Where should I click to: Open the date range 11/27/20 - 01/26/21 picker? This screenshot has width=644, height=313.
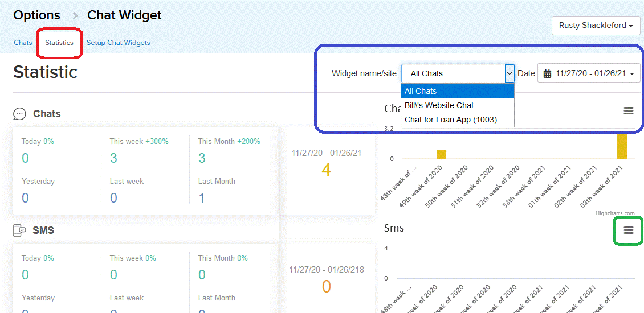589,73
